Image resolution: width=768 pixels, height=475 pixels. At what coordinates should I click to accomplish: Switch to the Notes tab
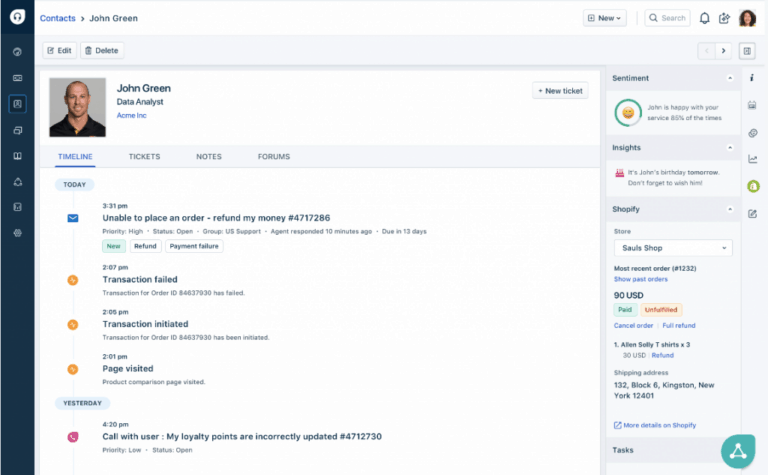coord(209,157)
